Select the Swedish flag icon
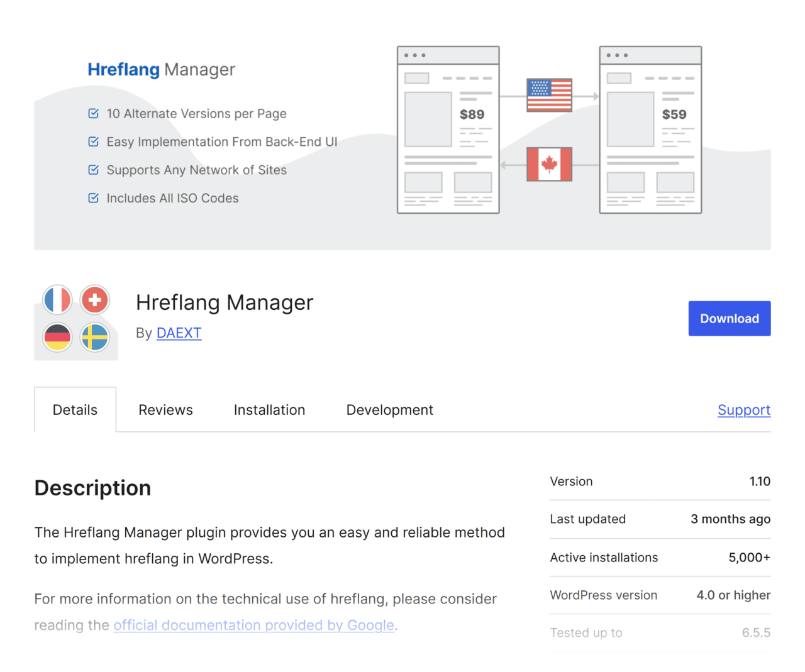Image resolution: width=805 pixels, height=672 pixels. 94,338
